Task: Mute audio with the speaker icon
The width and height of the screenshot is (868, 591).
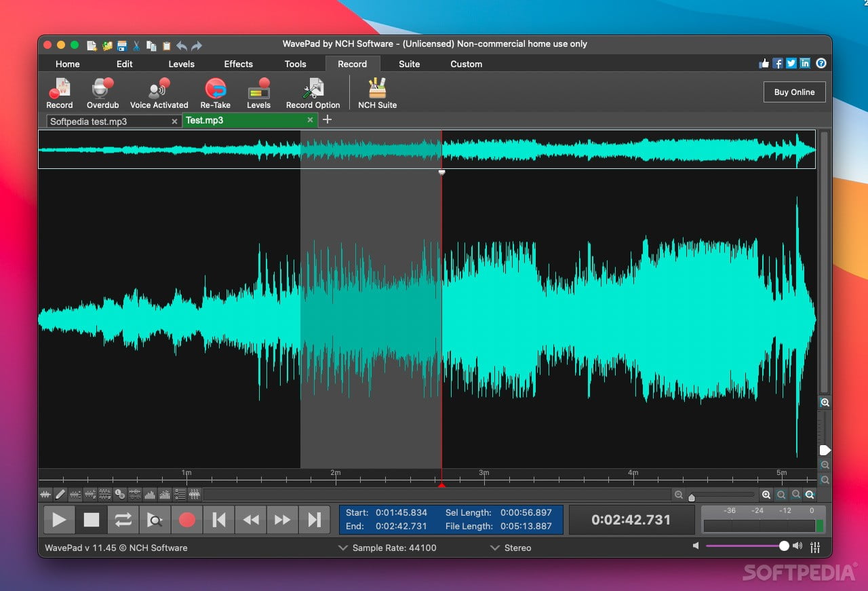Action: (696, 546)
